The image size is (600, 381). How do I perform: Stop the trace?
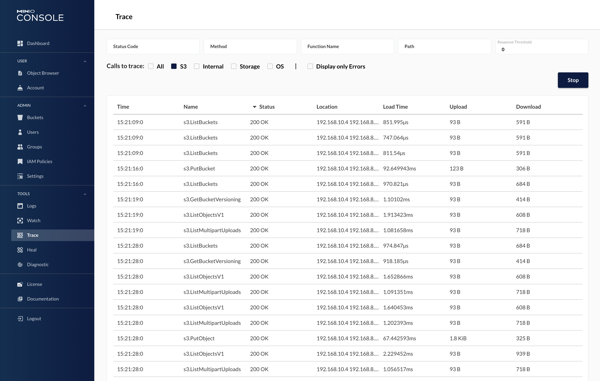click(573, 80)
